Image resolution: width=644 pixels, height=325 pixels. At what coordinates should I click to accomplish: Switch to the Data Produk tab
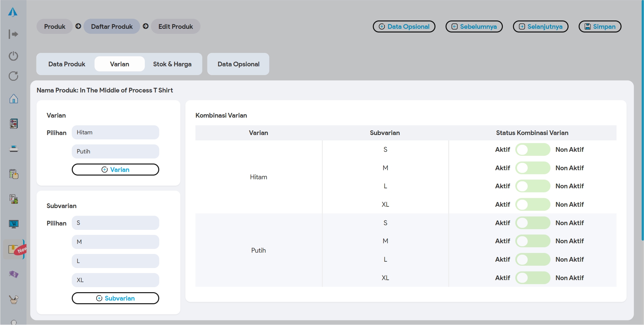tap(67, 64)
